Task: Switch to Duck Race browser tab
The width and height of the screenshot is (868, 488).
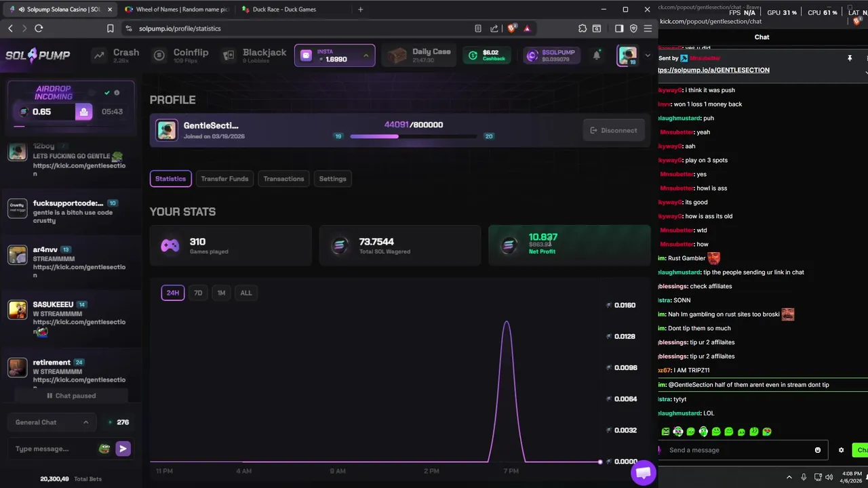Action: 292,9
